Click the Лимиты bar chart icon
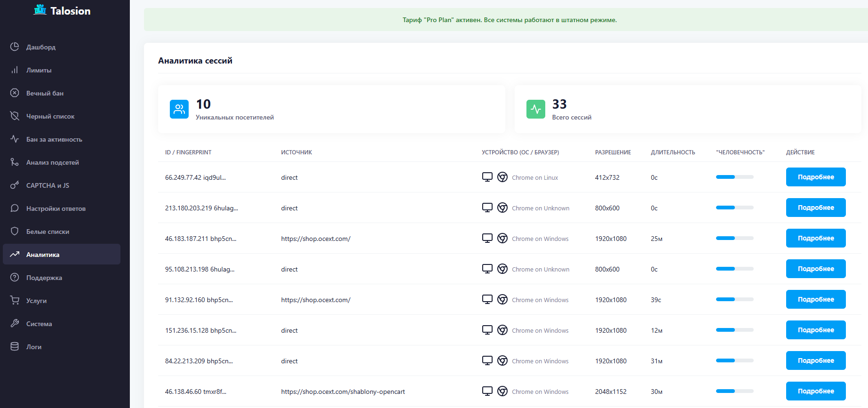The height and width of the screenshot is (408, 868). tap(15, 70)
